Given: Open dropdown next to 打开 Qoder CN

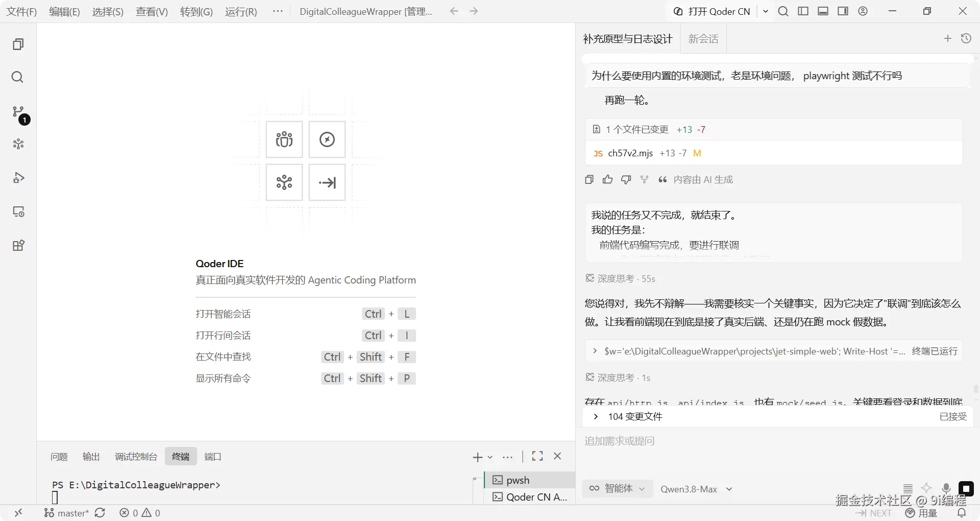Looking at the screenshot, I should tap(765, 11).
